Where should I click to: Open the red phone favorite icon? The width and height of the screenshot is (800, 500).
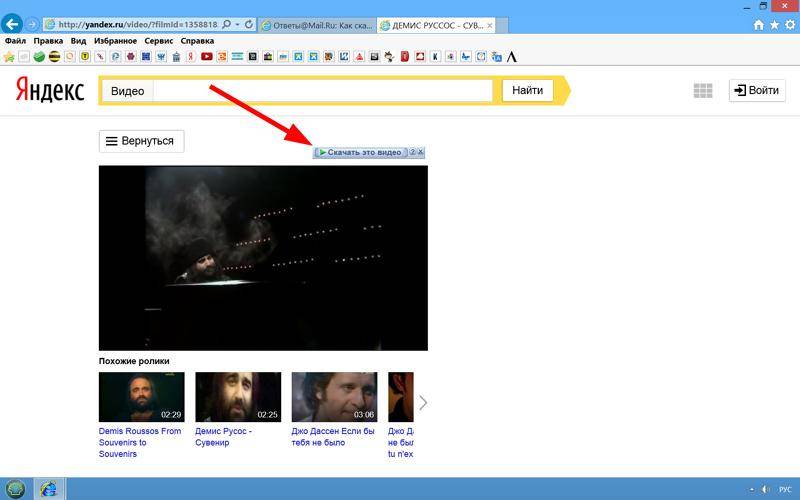(405, 57)
